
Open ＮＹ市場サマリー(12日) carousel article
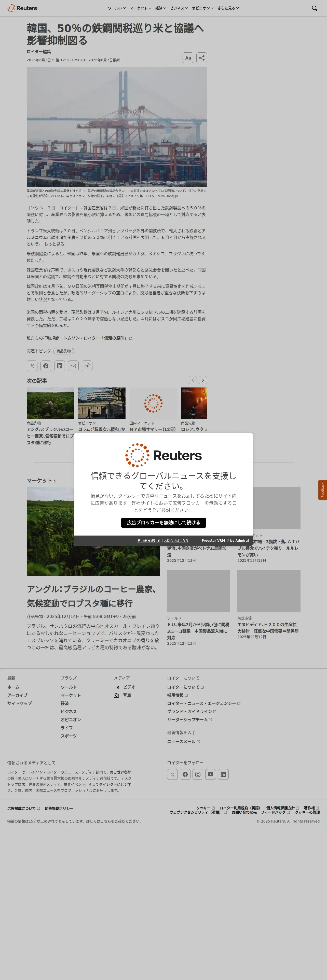coord(153,429)
